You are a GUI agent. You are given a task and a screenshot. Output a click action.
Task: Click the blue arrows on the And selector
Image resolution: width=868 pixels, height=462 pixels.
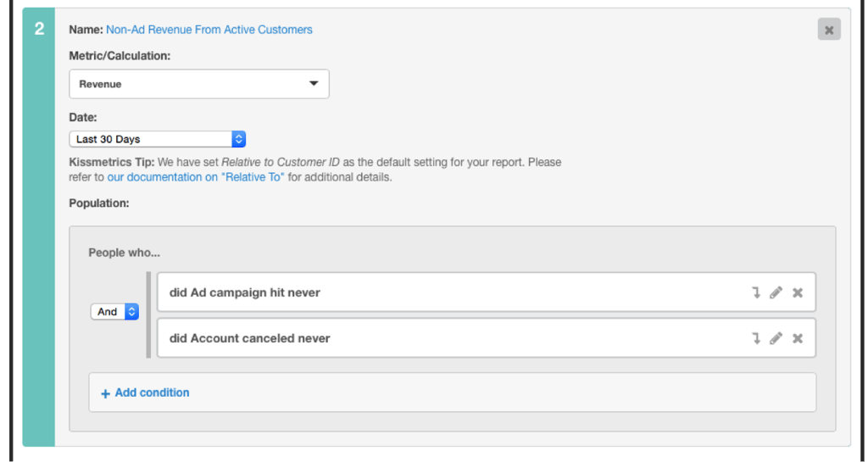pyautogui.click(x=131, y=311)
